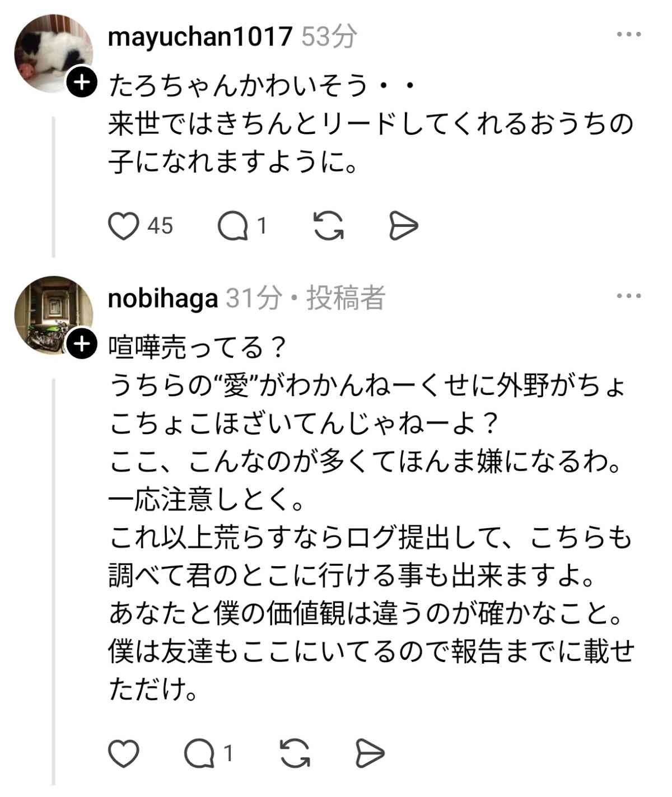The image size is (672, 797).
Task: Open the more options menu for nobihaga's post
Action: pos(628,296)
